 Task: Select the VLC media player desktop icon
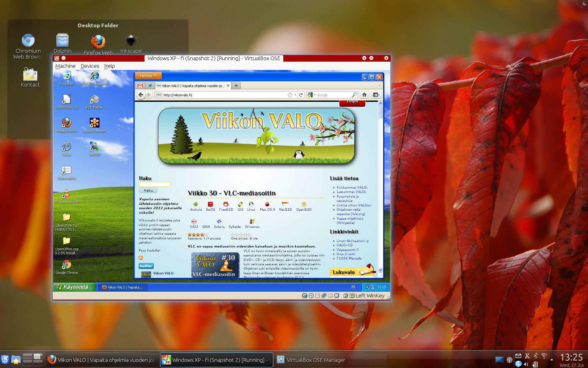pyautogui.click(x=66, y=196)
